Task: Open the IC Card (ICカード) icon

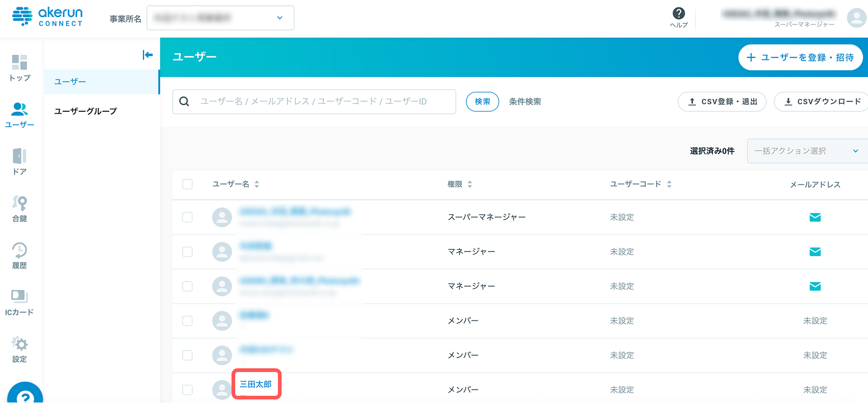Action: tap(20, 297)
